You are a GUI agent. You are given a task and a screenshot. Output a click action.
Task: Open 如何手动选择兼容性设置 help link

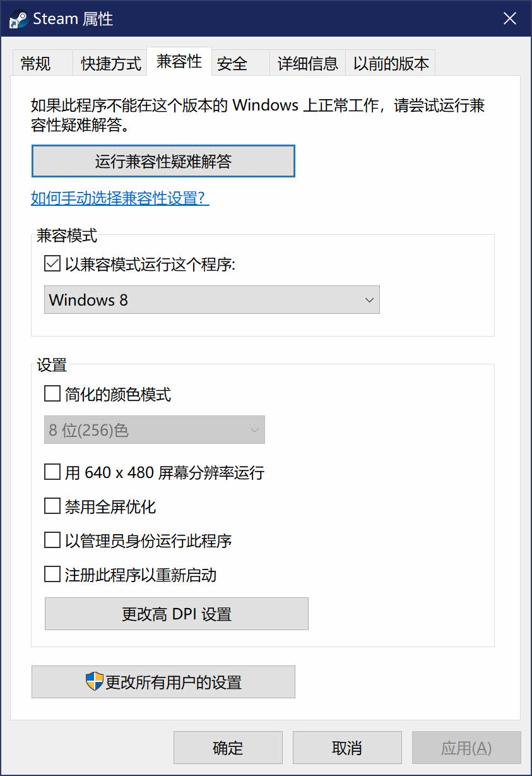pyautogui.click(x=120, y=198)
